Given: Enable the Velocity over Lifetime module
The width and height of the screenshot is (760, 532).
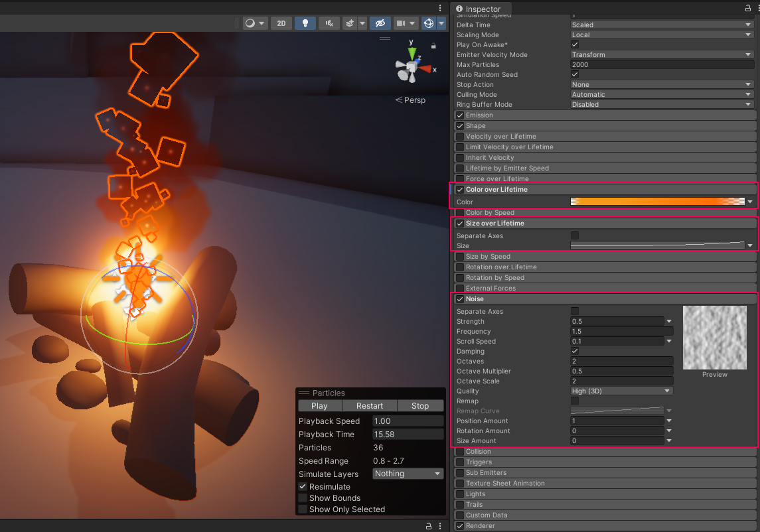Looking at the screenshot, I should click(460, 137).
